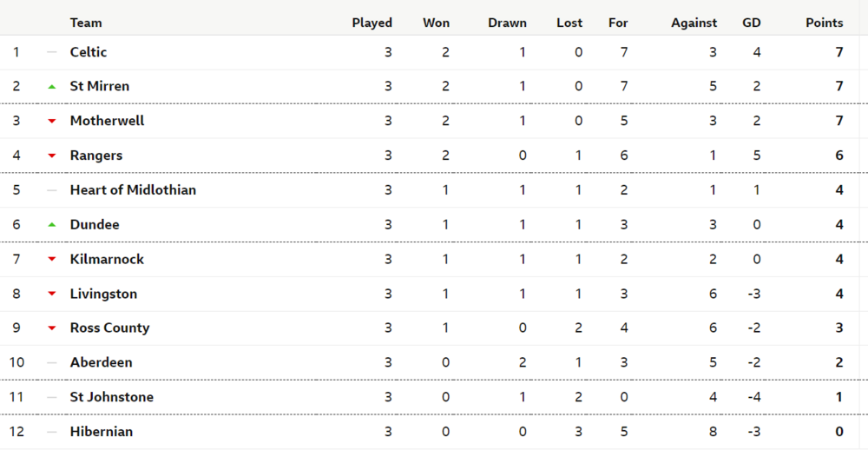Click the Points column header
This screenshot has width=868, height=457.
(x=824, y=23)
